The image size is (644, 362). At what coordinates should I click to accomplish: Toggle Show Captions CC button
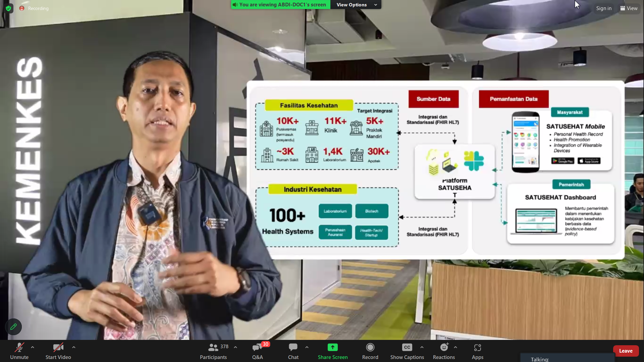407,348
